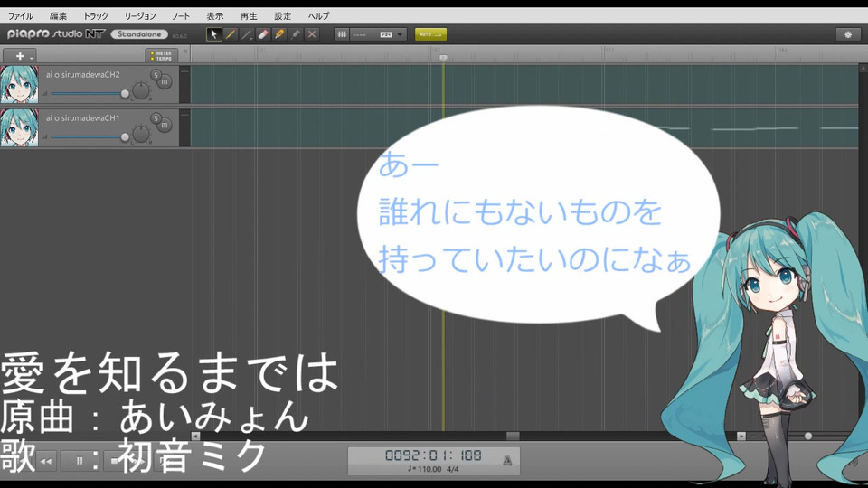This screenshot has height=488, width=868.
Task: Toggle the METER TEMPO display button
Action: (x=162, y=56)
